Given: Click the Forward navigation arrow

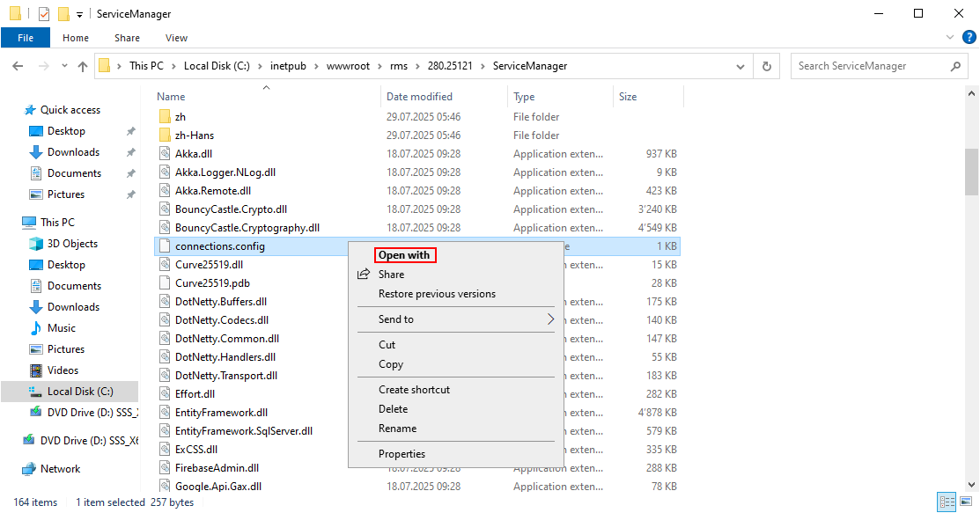Looking at the screenshot, I should (x=43, y=66).
